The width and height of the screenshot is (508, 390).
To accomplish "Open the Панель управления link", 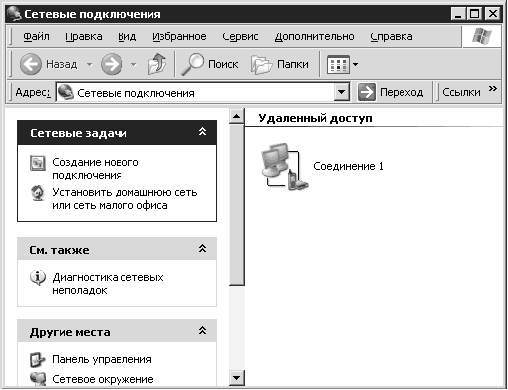I will pyautogui.click(x=102, y=359).
